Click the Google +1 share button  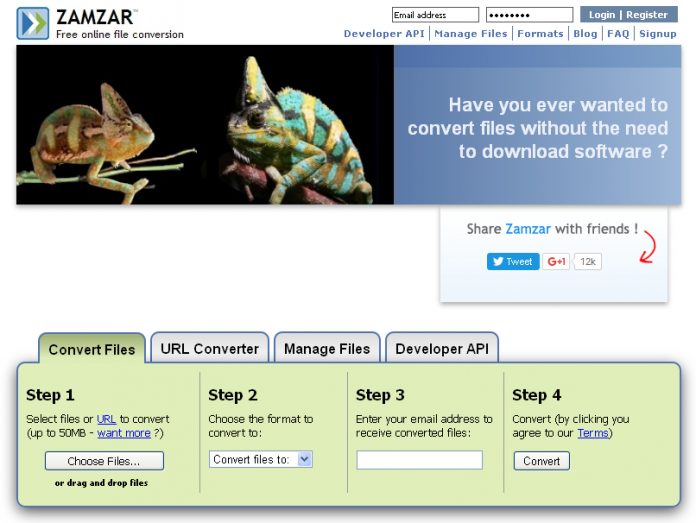tap(556, 261)
